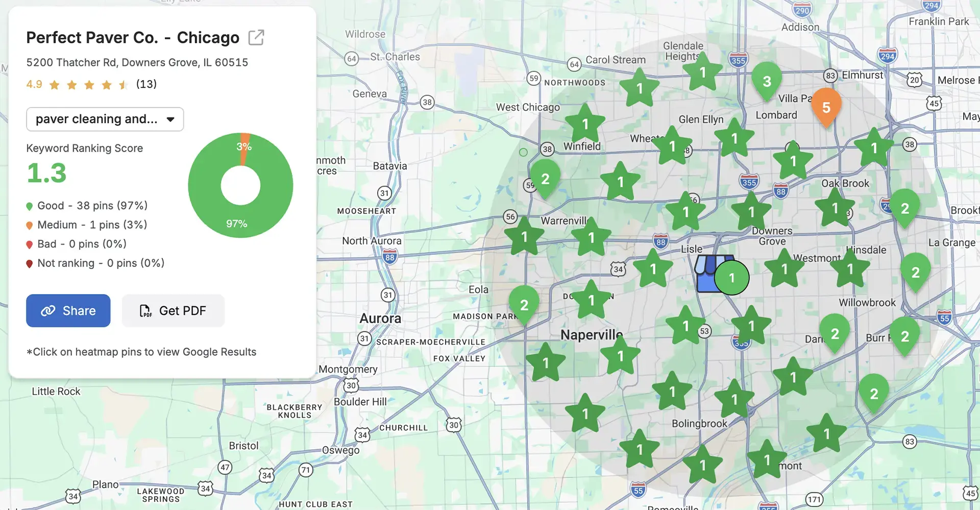980x510 pixels.
Task: Click the green pin ranked 2 near Warrenville
Action: (x=545, y=179)
